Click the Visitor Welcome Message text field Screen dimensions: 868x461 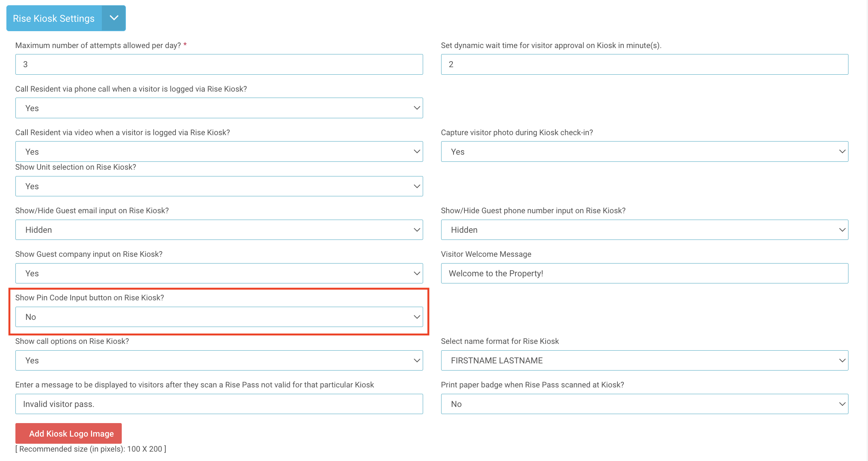click(x=644, y=273)
